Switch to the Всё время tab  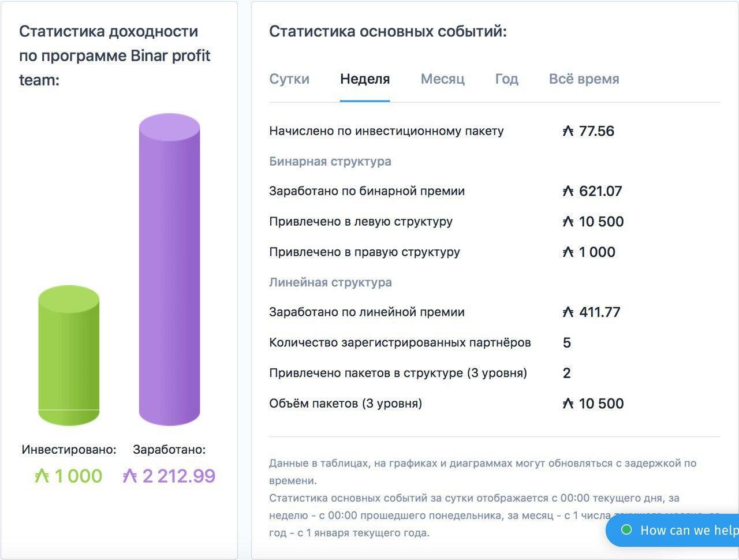(584, 79)
